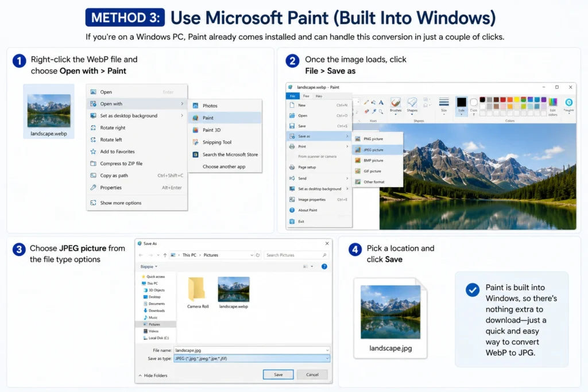
Task: Click the Search Pictures box
Action: coord(296,255)
